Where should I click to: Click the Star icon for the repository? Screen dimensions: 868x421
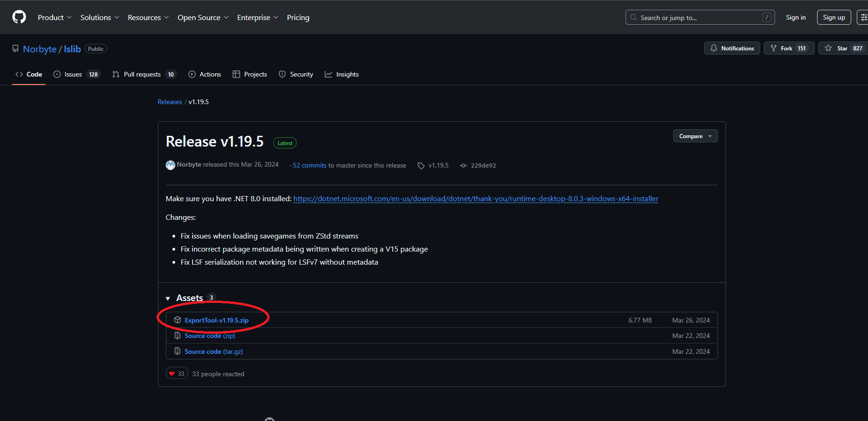tap(828, 48)
